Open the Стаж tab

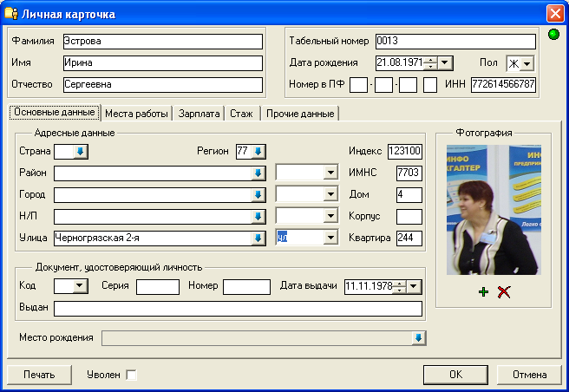point(241,114)
